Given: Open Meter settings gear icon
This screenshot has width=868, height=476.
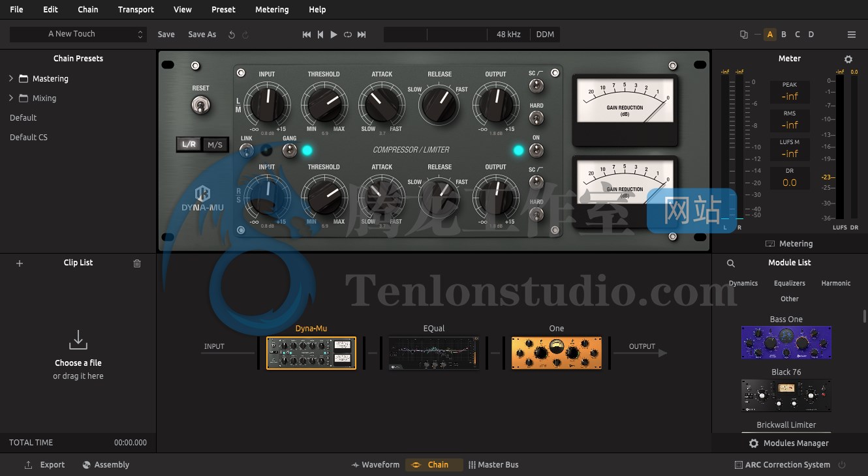Looking at the screenshot, I should [x=848, y=59].
